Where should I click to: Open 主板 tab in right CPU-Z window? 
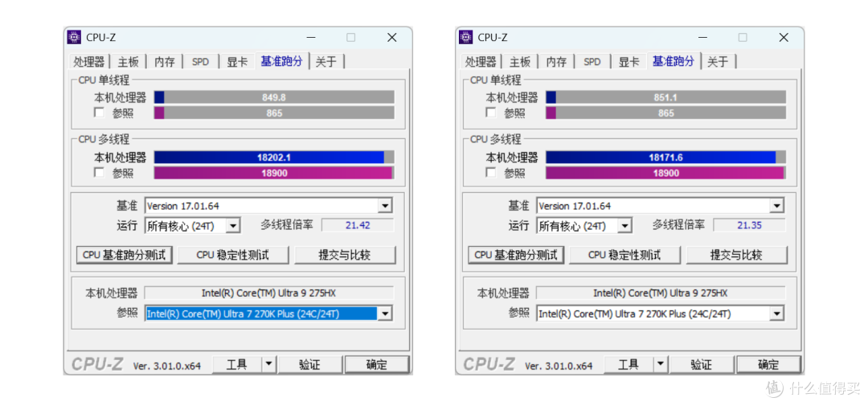click(520, 61)
